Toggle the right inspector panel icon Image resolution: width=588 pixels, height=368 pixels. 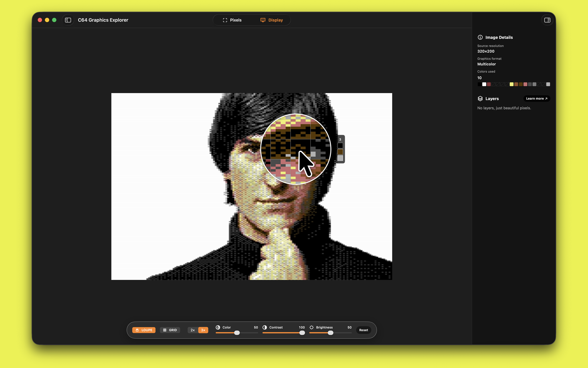click(x=547, y=20)
